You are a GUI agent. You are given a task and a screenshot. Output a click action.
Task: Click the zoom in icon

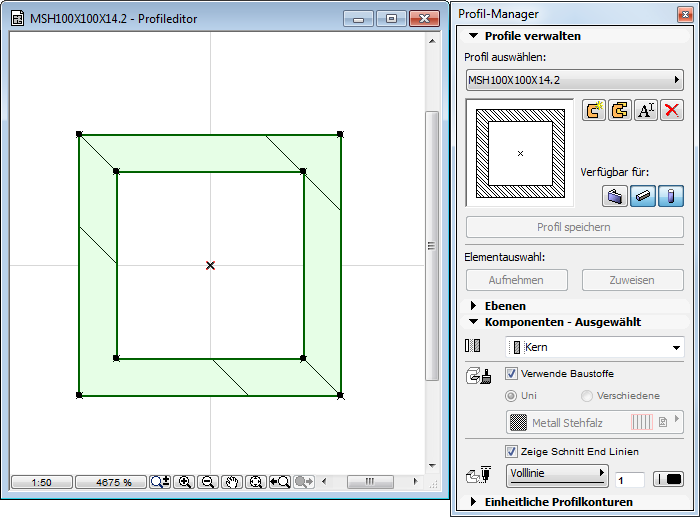tap(184, 482)
